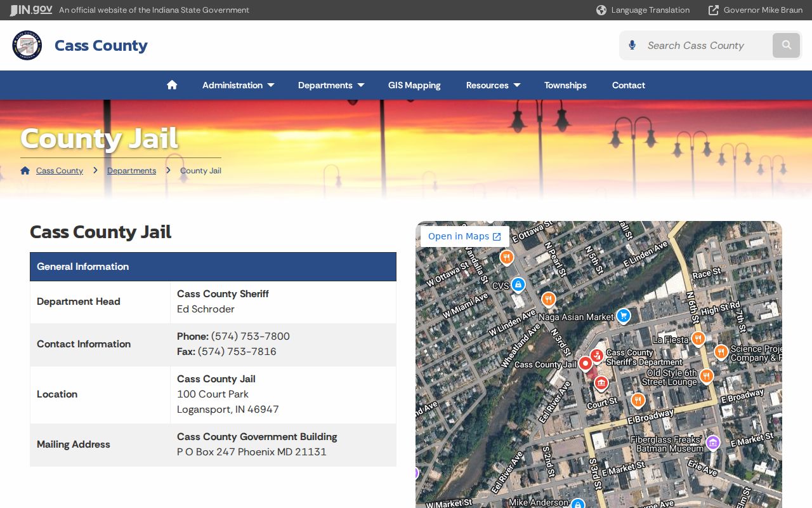Open the Resources dropdown menu

pyautogui.click(x=493, y=85)
